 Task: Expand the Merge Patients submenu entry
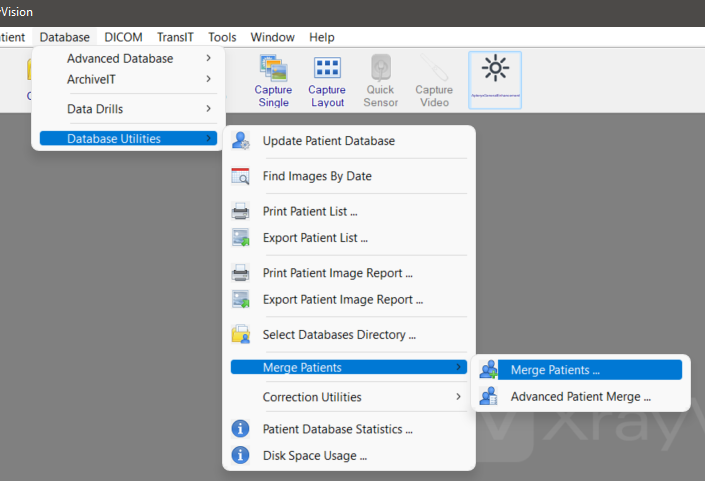pyautogui.click(x=349, y=367)
